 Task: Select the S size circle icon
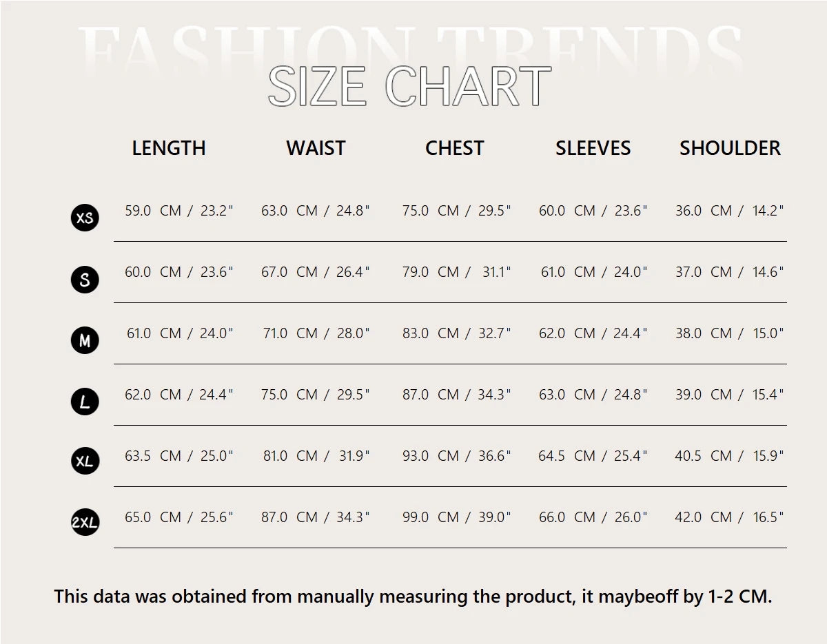[85, 280]
